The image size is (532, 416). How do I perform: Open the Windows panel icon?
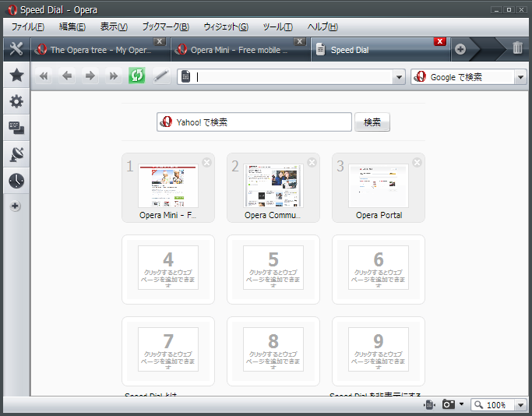point(16,128)
